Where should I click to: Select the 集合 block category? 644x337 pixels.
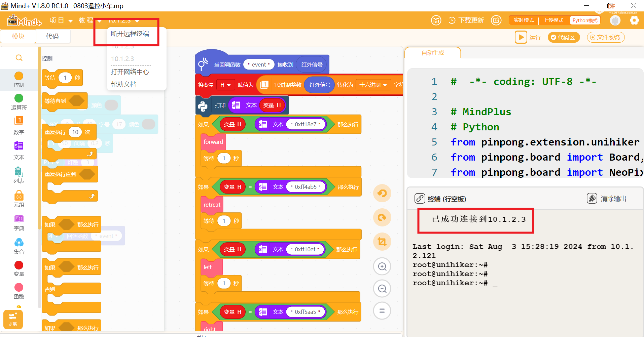(x=19, y=246)
